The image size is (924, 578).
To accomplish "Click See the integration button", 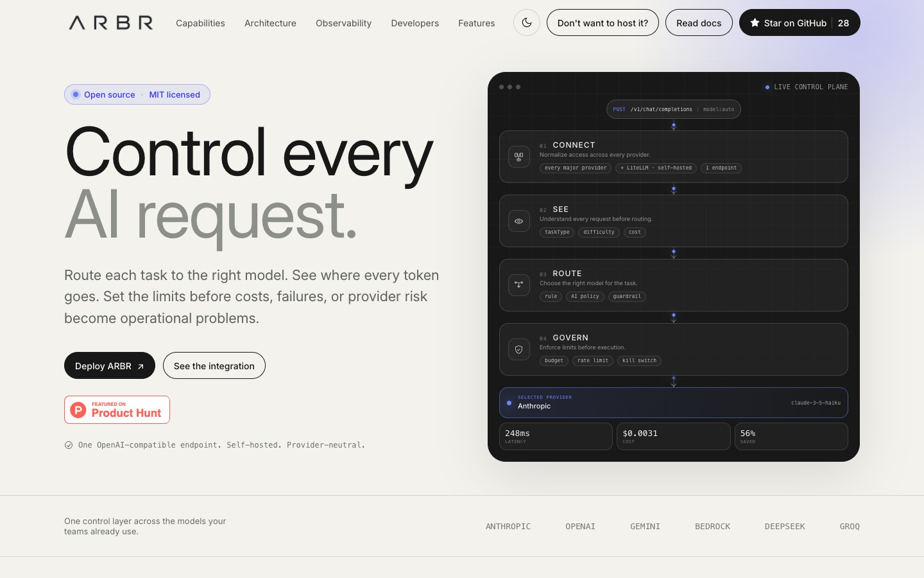I will point(214,365).
